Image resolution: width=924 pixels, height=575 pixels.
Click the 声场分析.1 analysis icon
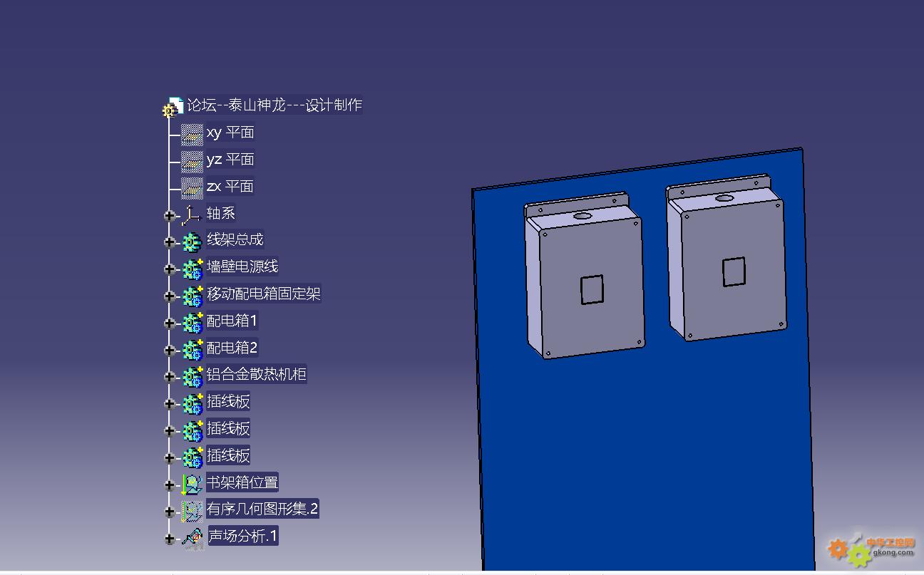click(x=192, y=539)
